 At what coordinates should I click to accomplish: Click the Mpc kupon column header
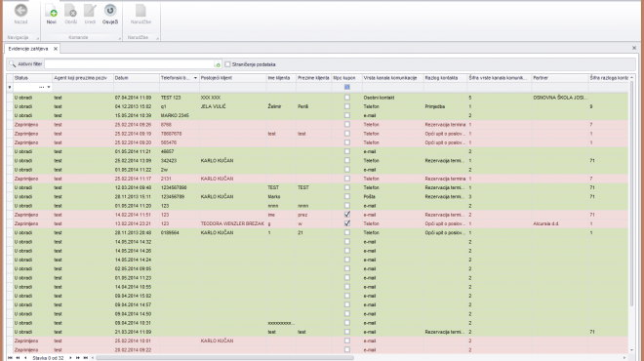coord(347,78)
